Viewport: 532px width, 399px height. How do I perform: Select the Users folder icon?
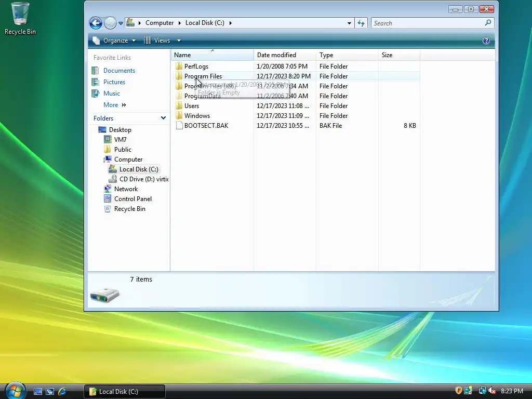pyautogui.click(x=179, y=105)
